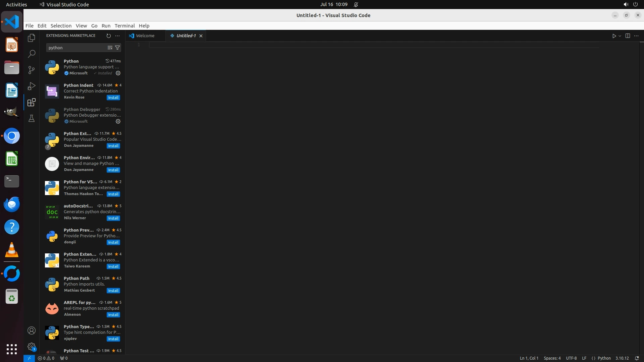The image size is (644, 362).
Task: Open the Terminal menu
Action: tap(124, 25)
